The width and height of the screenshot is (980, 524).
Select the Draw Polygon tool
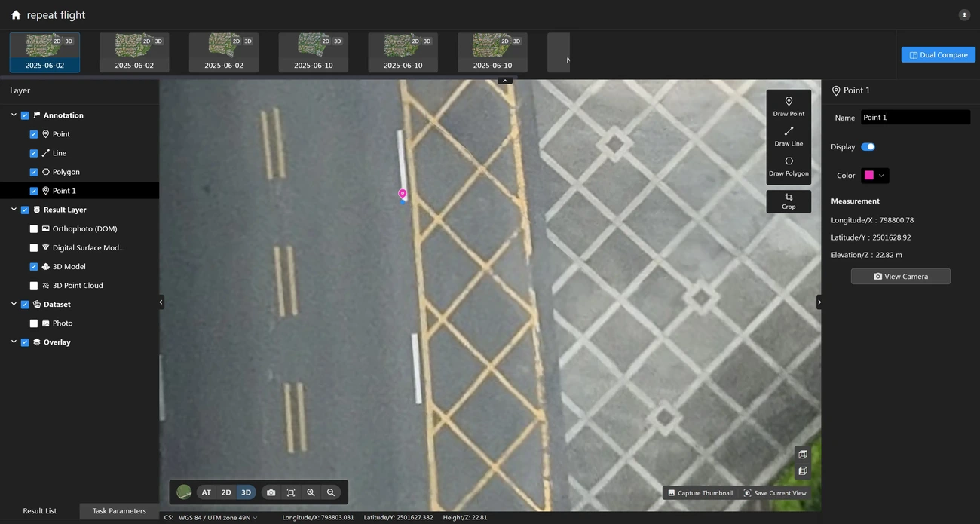pos(789,166)
